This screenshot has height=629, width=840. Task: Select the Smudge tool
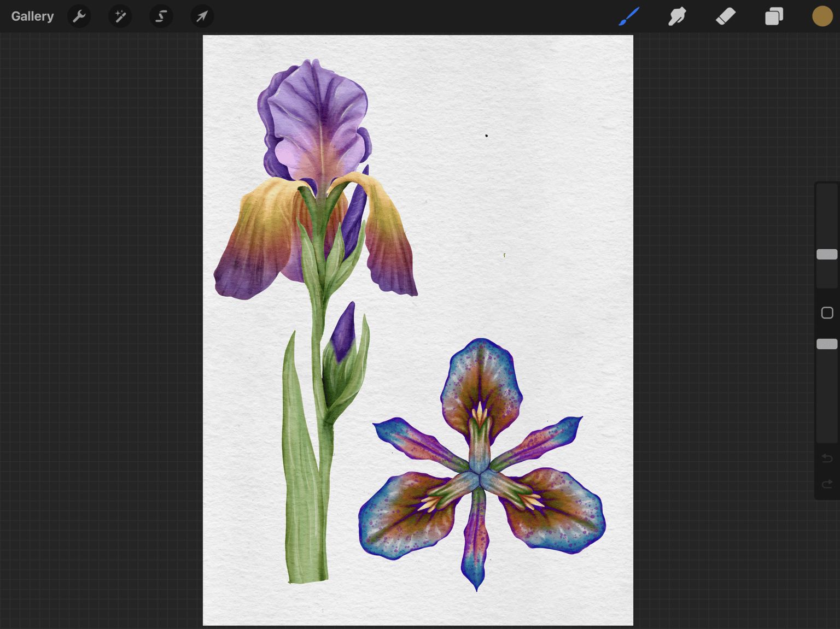677,16
